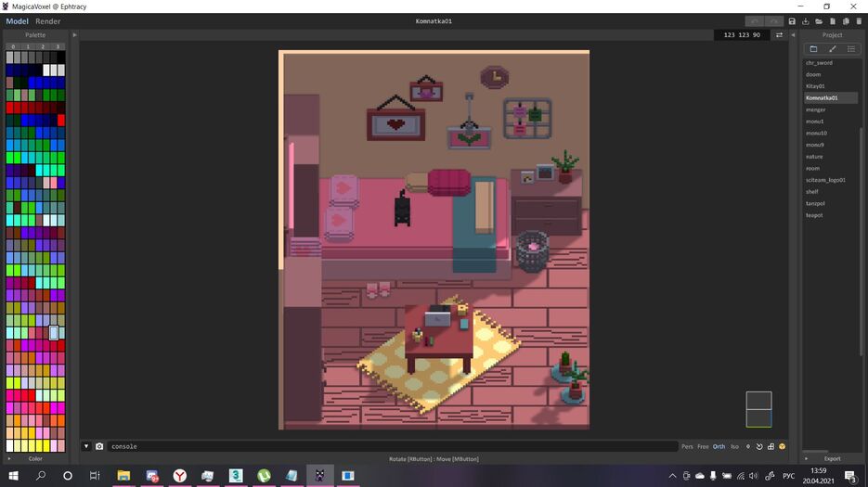This screenshot has height=487, width=868.
Task: Select palette page 1
Action: pyautogui.click(x=28, y=46)
